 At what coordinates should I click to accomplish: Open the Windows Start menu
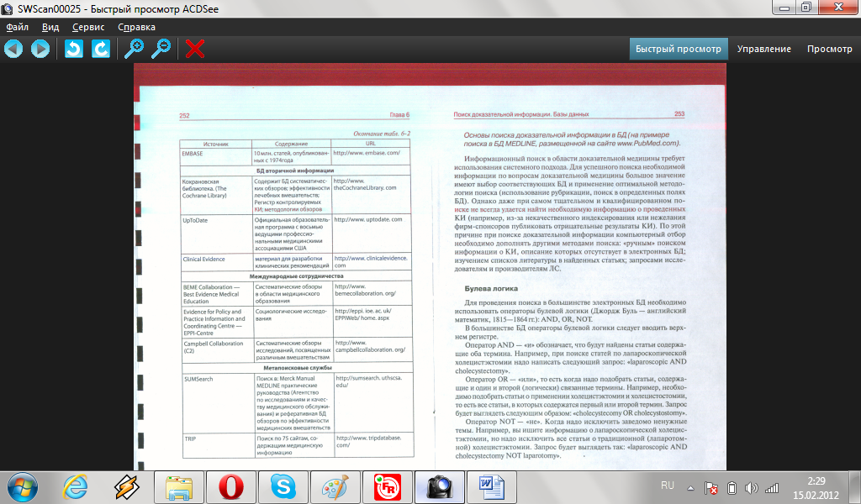(23, 487)
